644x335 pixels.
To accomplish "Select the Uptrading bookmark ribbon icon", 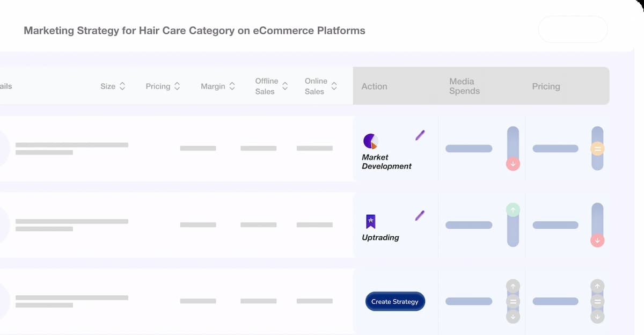I will click(371, 220).
